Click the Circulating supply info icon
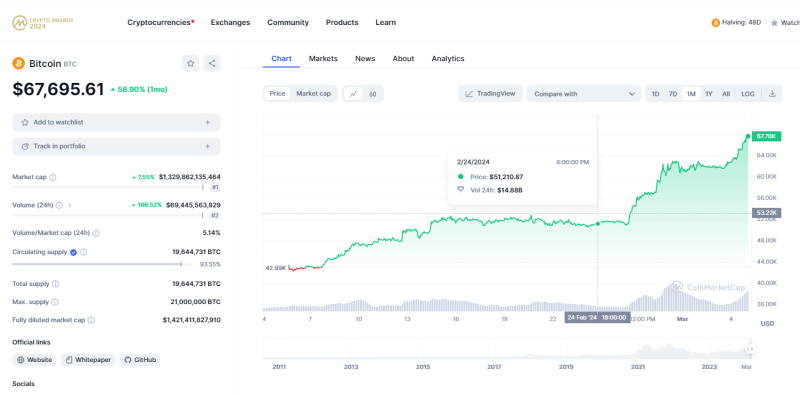Screen dimensions: 800x395 [x=84, y=252]
